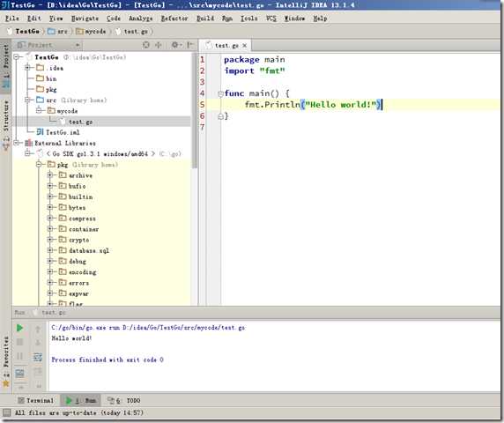Click TestGo in the navigation breadcrumb
The width and height of the screenshot is (504, 423).
coord(24,31)
